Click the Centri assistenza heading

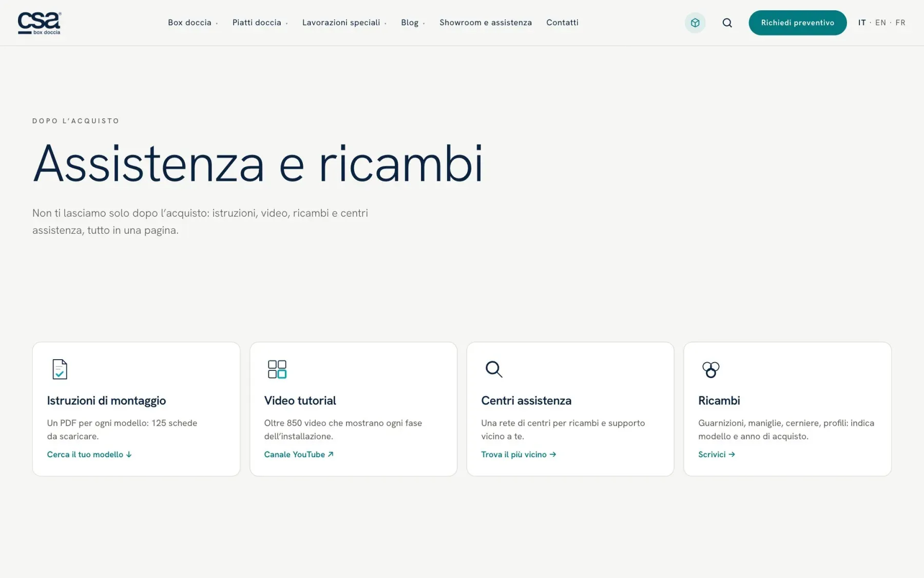click(x=526, y=401)
